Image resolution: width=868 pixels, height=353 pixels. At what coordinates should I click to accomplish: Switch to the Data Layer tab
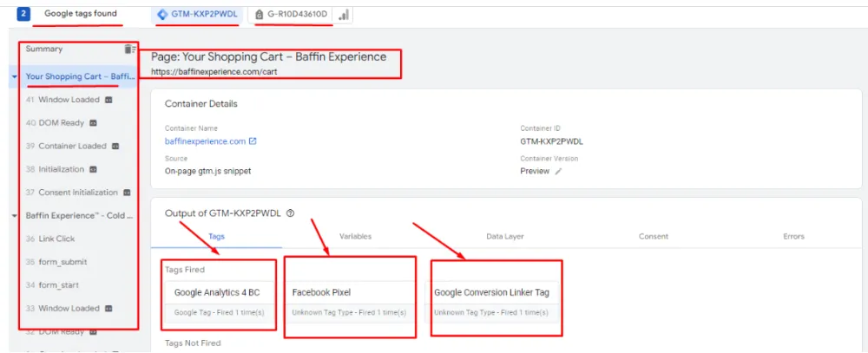pyautogui.click(x=505, y=236)
